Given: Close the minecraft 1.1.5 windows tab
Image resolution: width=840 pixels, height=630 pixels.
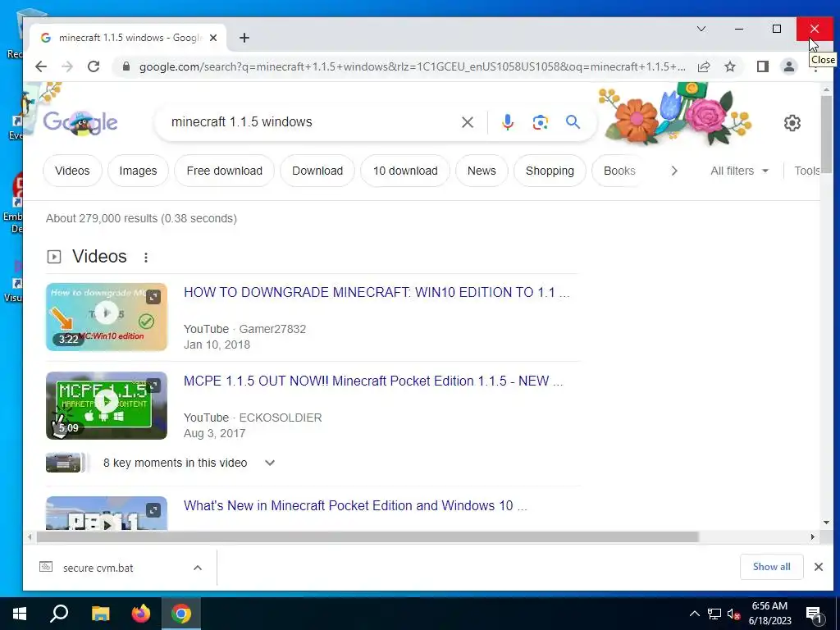Looking at the screenshot, I should pos(213,38).
